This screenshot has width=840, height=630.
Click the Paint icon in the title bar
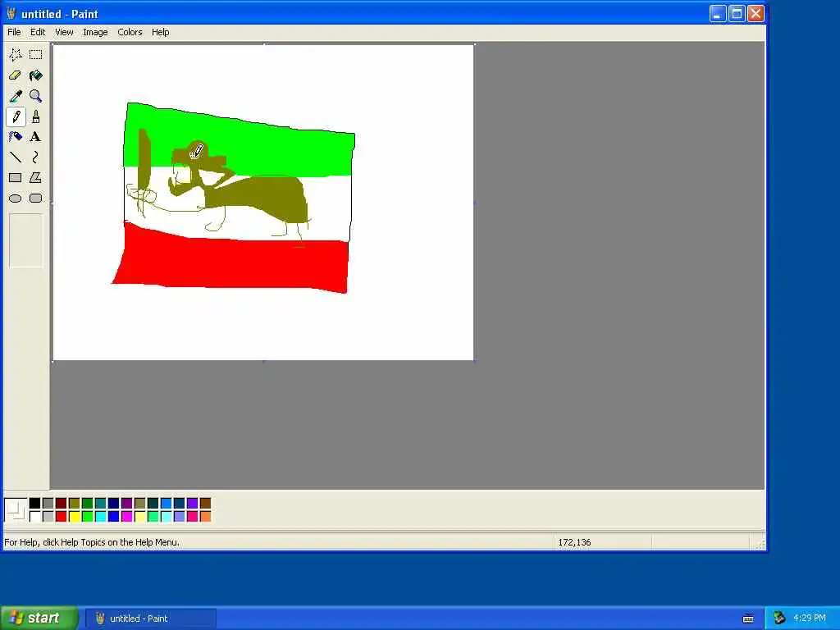click(11, 13)
